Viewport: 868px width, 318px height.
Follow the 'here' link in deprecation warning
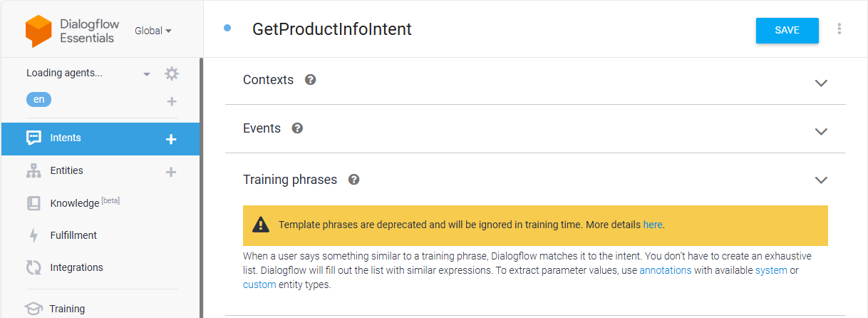click(653, 225)
